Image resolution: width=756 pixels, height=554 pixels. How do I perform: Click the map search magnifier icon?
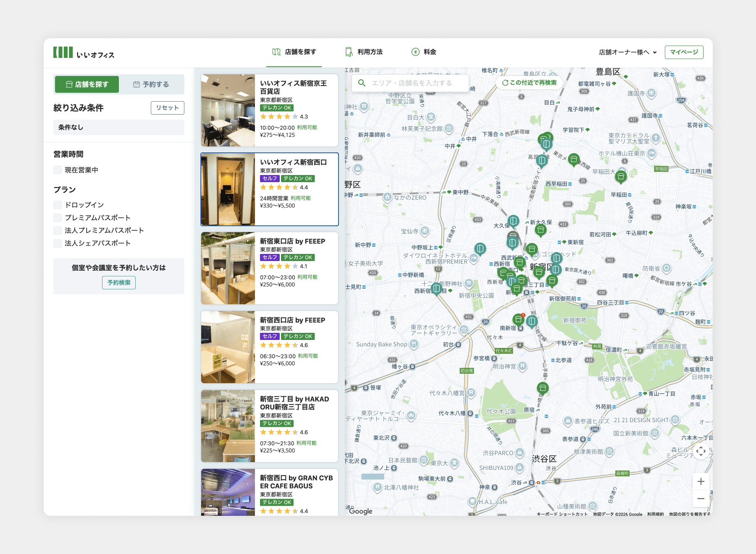pyautogui.click(x=362, y=83)
